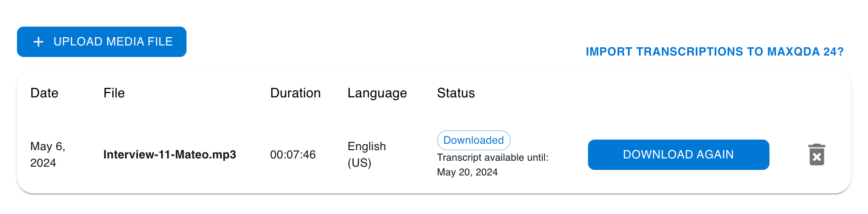Click the plus icon on upload button

coord(39,42)
